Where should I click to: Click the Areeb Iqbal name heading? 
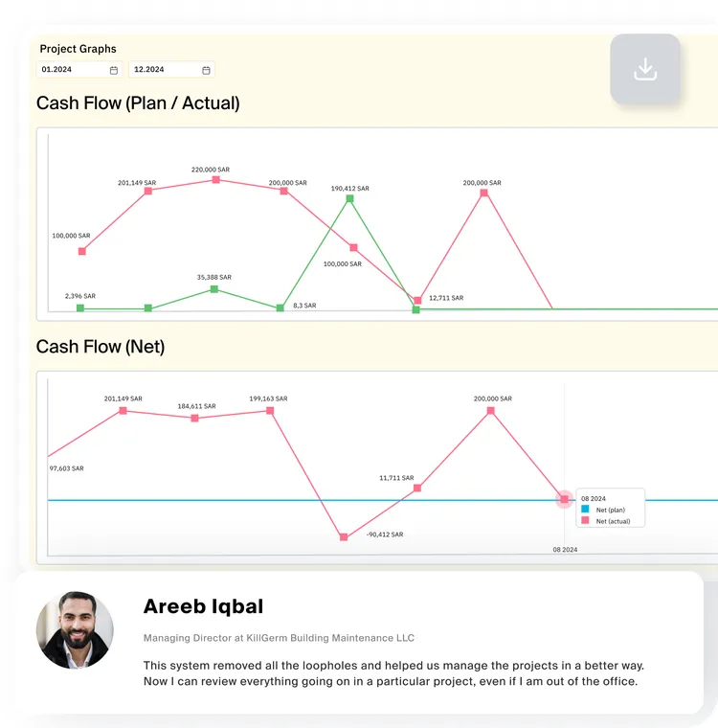tap(203, 606)
